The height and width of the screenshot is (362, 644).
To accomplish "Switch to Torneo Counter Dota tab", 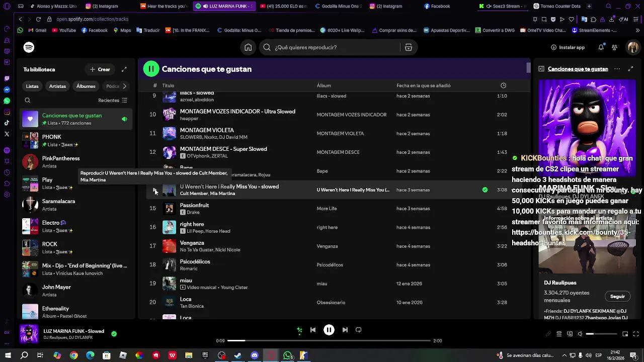I will (556, 7).
